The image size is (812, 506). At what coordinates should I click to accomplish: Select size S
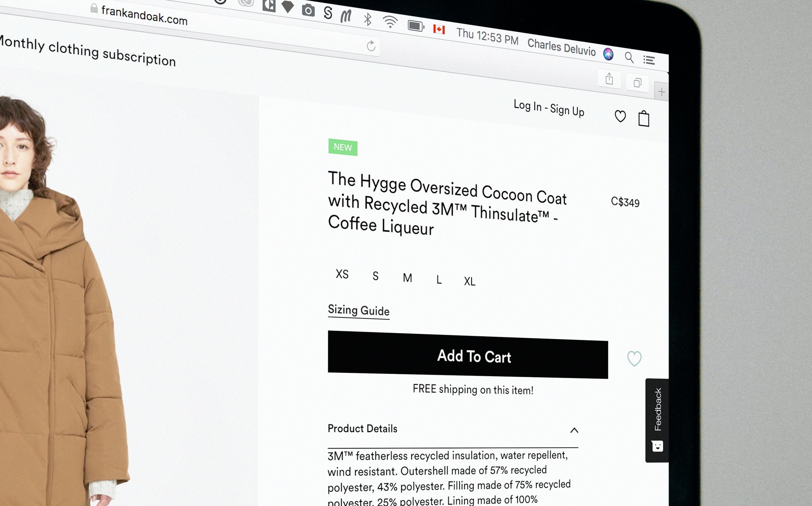(375, 276)
